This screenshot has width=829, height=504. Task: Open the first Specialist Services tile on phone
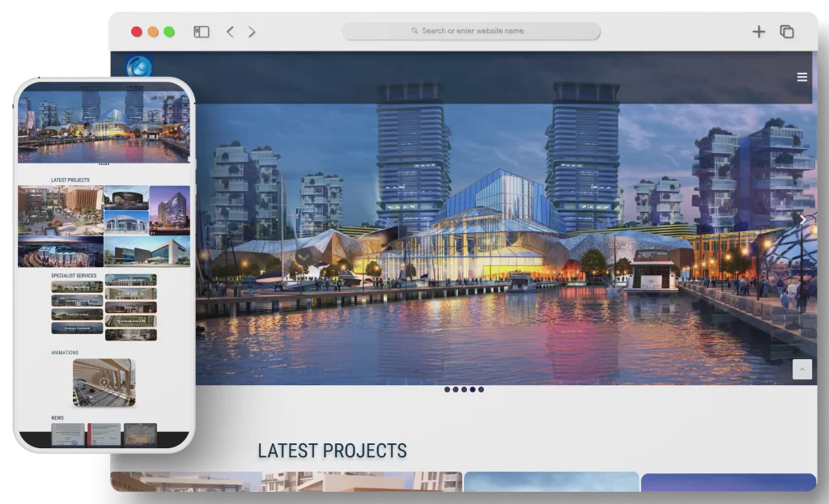coord(77,286)
